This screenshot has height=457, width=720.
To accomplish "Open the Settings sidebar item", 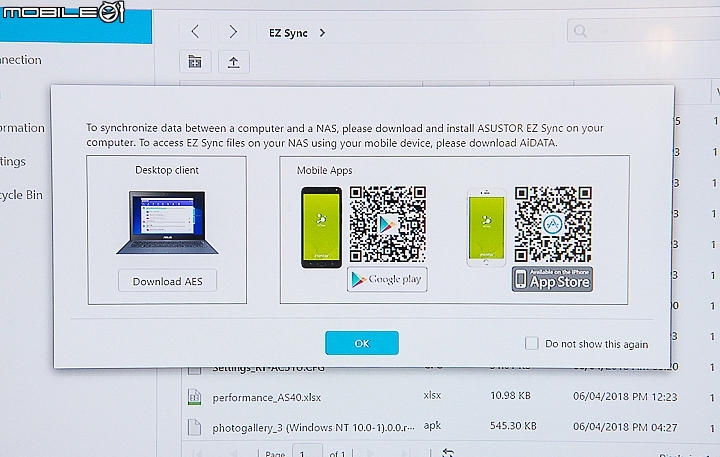I will [13, 162].
